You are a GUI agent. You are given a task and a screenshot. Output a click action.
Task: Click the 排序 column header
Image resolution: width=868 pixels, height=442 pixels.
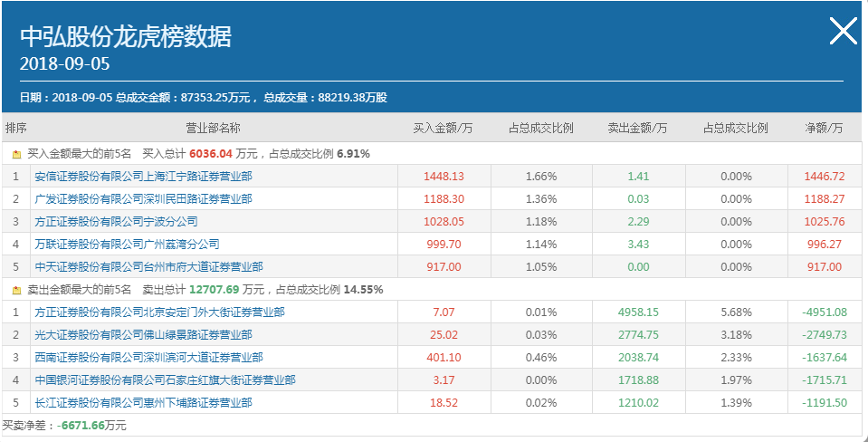point(15,129)
